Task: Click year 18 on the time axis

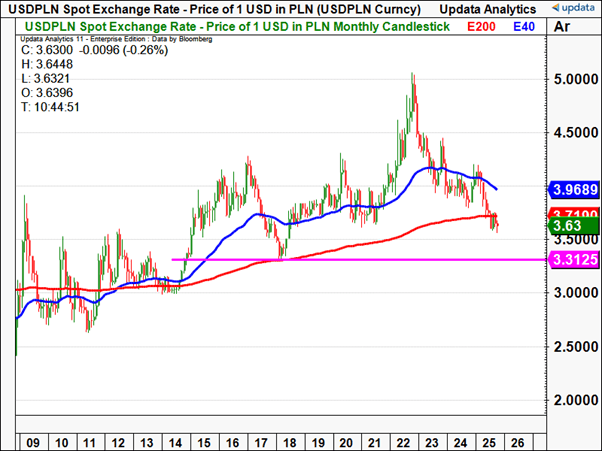Action: [289, 443]
